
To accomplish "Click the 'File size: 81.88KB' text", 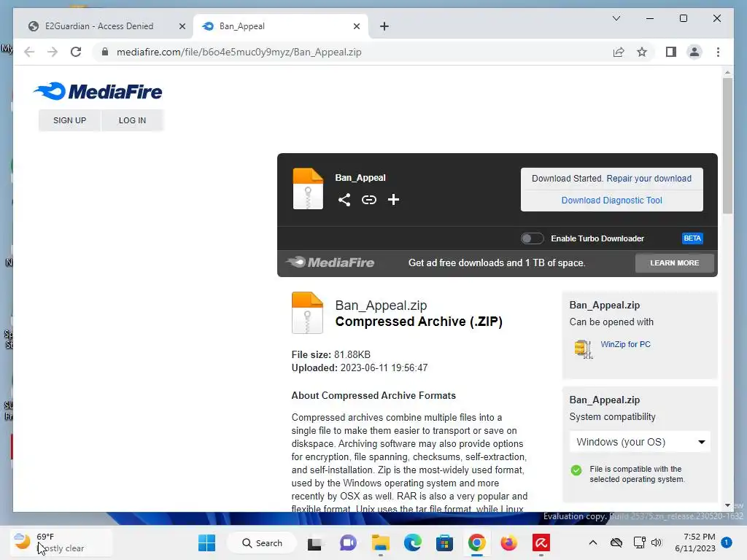I will (x=330, y=355).
